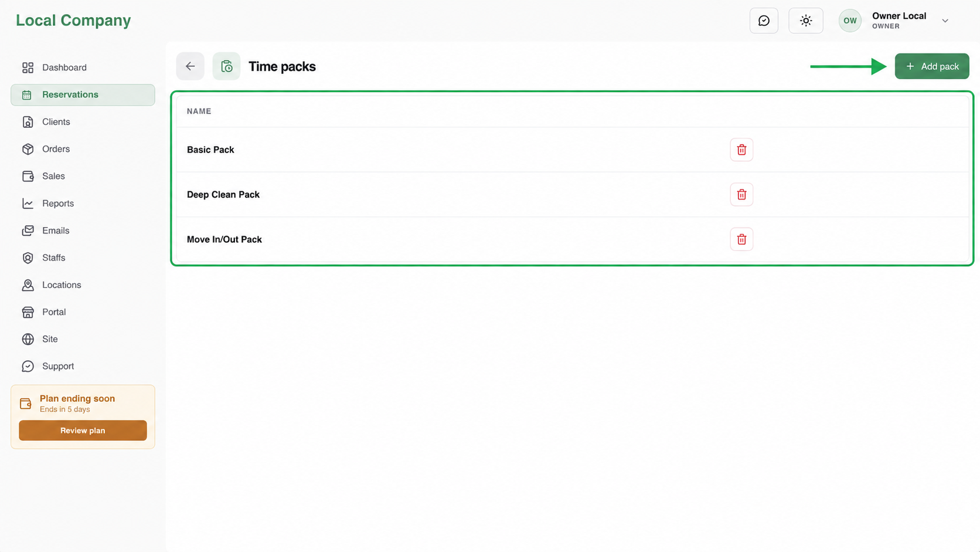The height and width of the screenshot is (552, 980).
Task: Click the Locations pin icon
Action: (28, 285)
